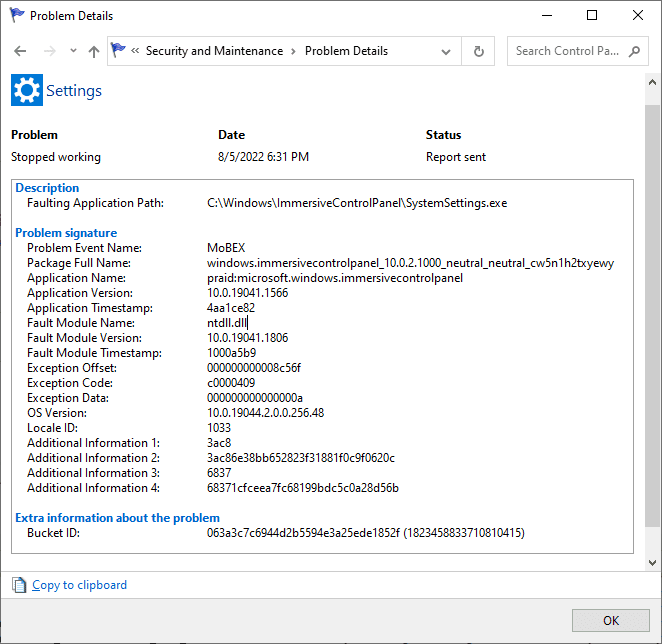
Task: Click Additional Information 3 value 6837
Action: point(219,473)
